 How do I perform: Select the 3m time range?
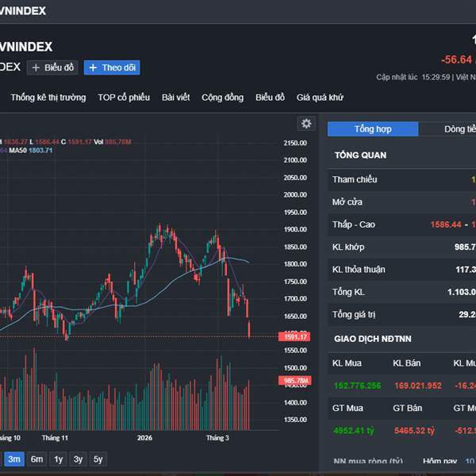coord(14,459)
